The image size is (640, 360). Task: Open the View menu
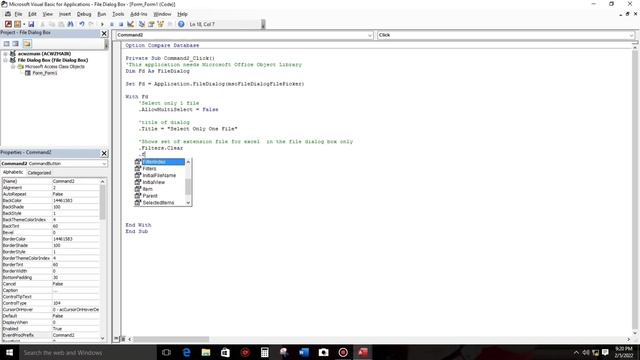pos(48,14)
